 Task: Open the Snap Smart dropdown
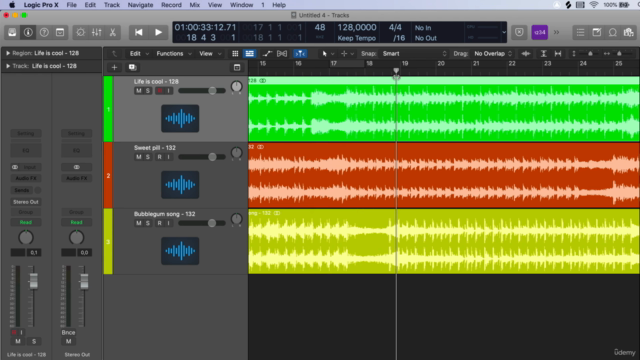tap(414, 53)
